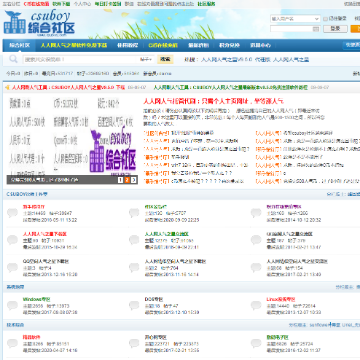Click bubble icon beside green 人人网人气之星 forum
The width and height of the screenshot is (360, 360).
click(x=134, y=240)
